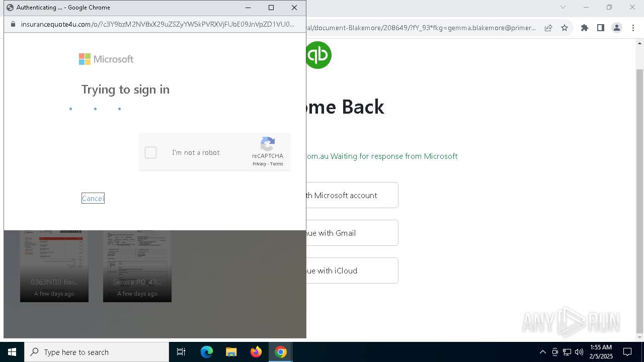The height and width of the screenshot is (362, 644).
Task: Open File Explorer from taskbar
Action: (x=231, y=352)
